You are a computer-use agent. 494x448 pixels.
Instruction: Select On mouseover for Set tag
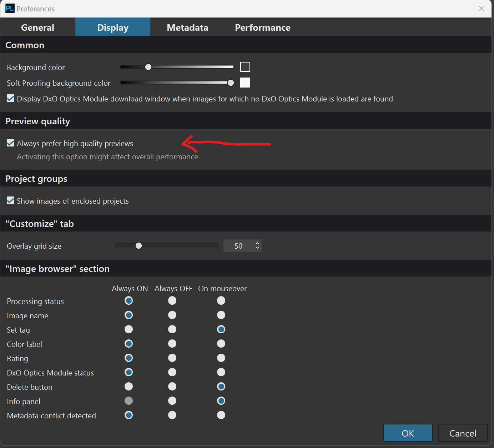pos(221,329)
